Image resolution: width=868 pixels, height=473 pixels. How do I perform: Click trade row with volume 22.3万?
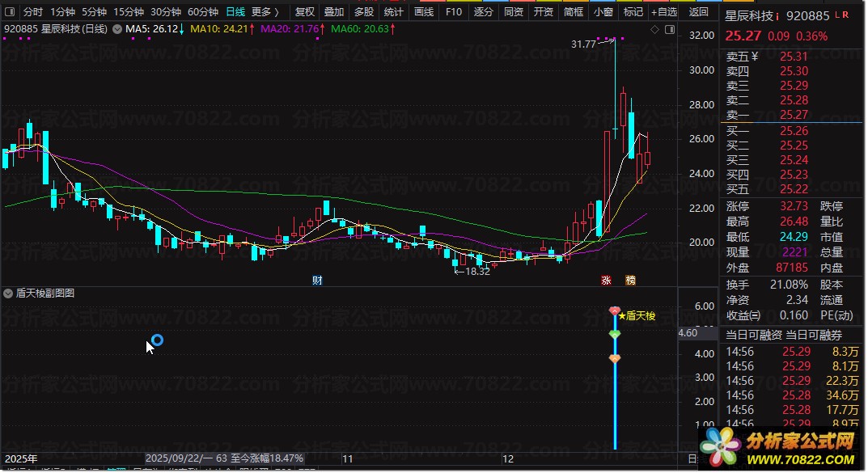pyautogui.click(x=792, y=381)
